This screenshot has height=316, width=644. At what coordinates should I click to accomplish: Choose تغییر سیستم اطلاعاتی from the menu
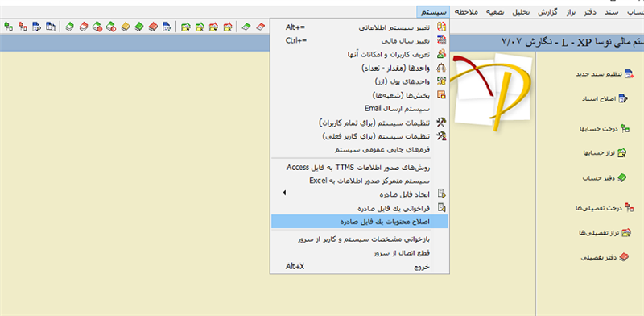(x=359, y=27)
